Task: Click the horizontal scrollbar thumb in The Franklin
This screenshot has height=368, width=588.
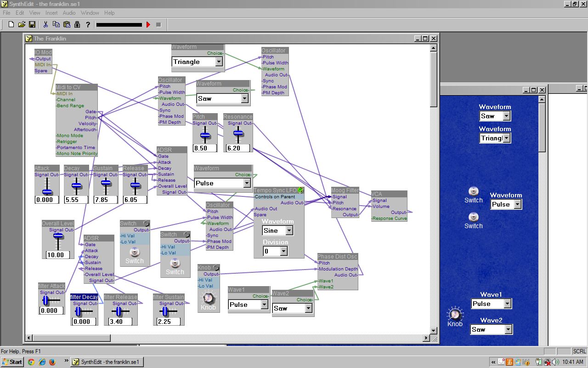Action: [71, 338]
